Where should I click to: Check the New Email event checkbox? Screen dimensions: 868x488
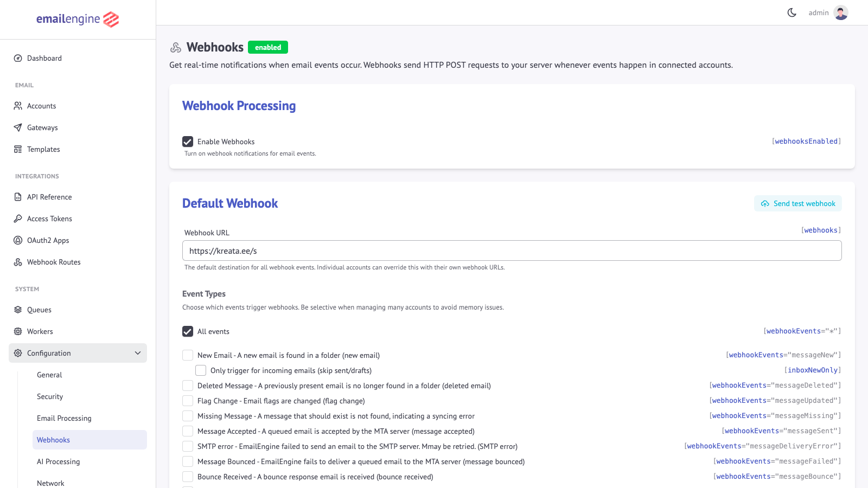tap(188, 355)
